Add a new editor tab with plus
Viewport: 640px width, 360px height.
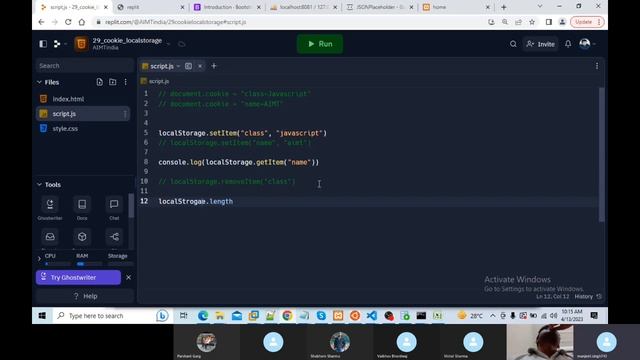click(x=214, y=66)
